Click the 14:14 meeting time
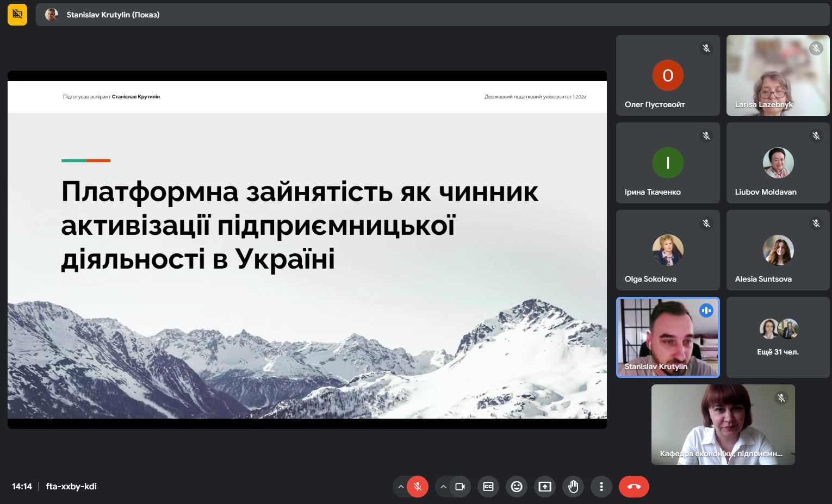Screen dimensions: 832x504 click(x=22, y=487)
